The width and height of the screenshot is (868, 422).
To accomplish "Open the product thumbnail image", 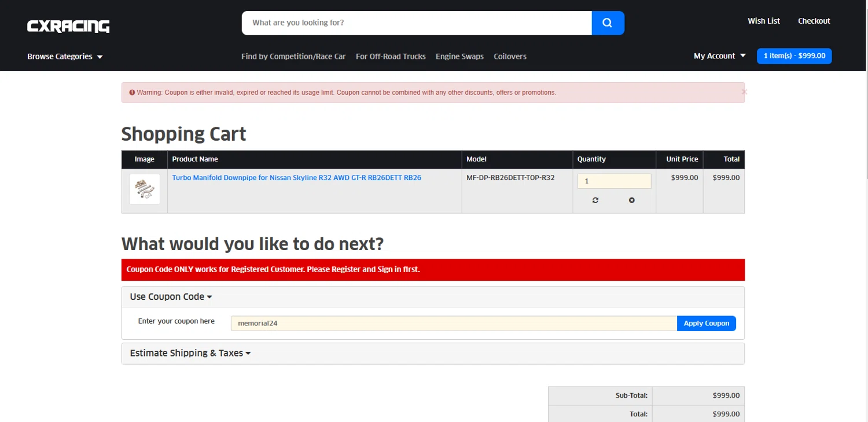I will tap(145, 189).
